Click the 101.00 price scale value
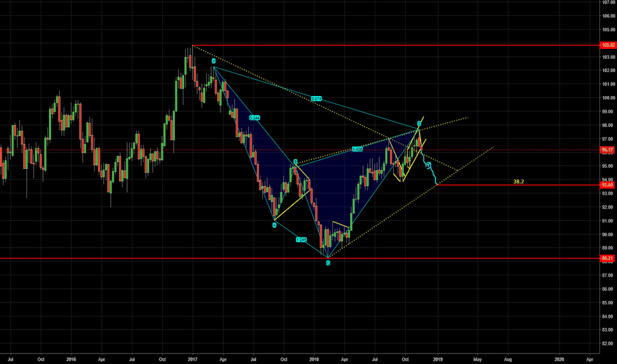Image resolution: width=617 pixels, height=364 pixels. coord(609,84)
